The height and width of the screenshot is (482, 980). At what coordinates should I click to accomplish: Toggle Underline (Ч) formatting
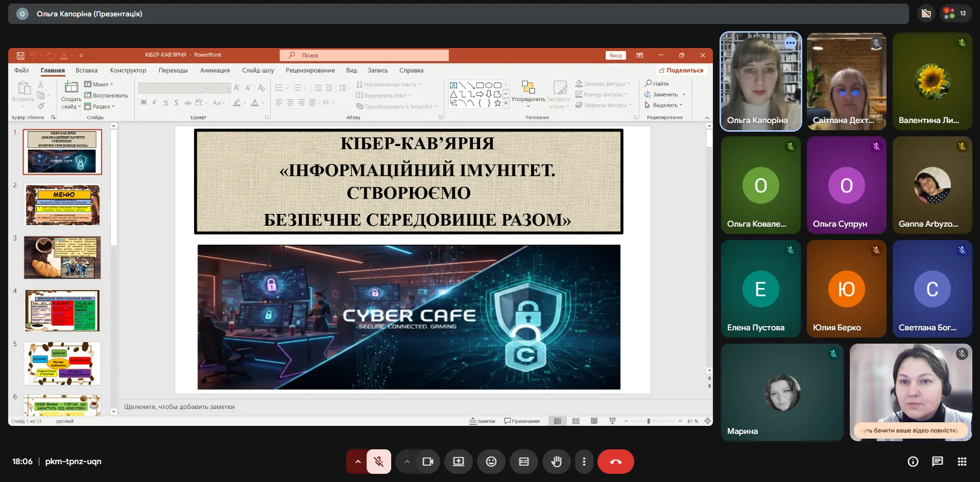(165, 103)
